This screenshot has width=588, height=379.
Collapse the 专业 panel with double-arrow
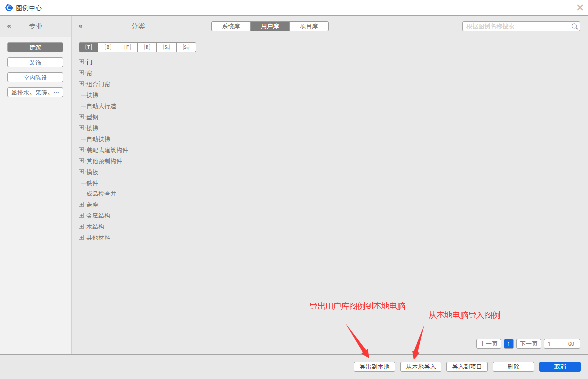[9, 26]
